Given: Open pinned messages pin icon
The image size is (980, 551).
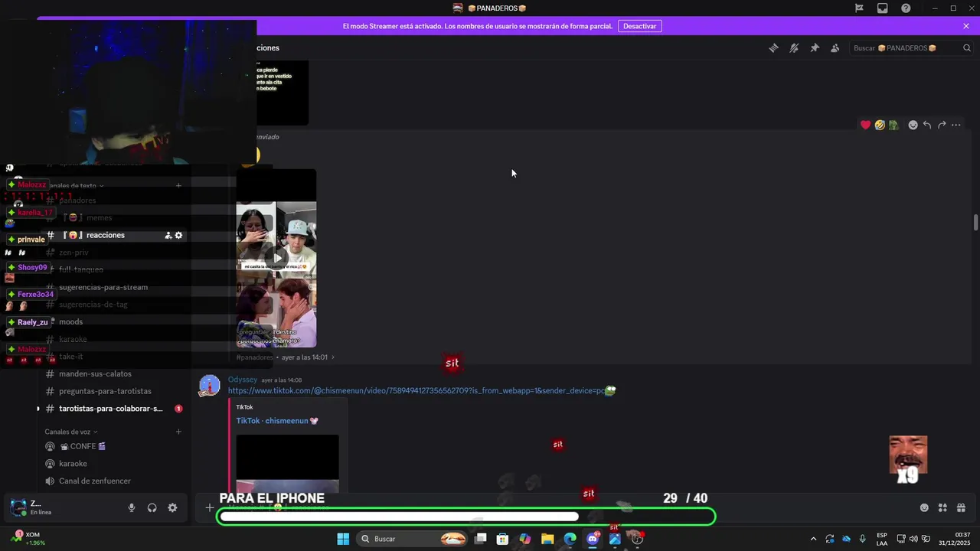Looking at the screenshot, I should (x=815, y=47).
